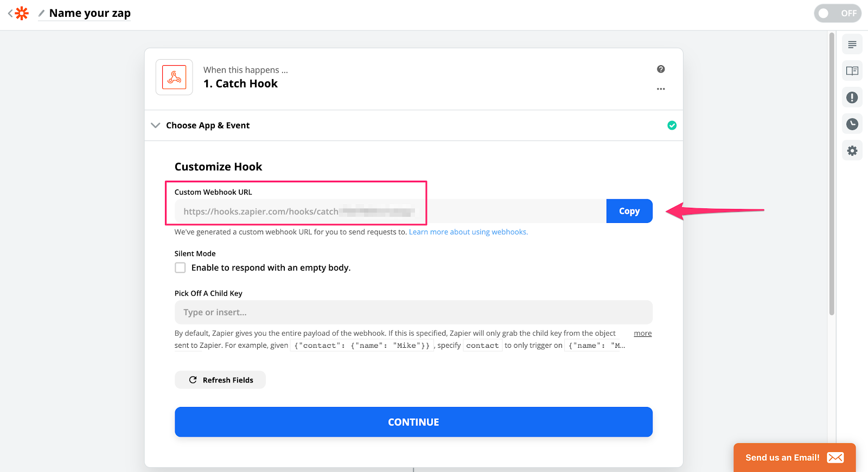Open the book guide icon in sidebar
868x472 pixels.
(852, 71)
